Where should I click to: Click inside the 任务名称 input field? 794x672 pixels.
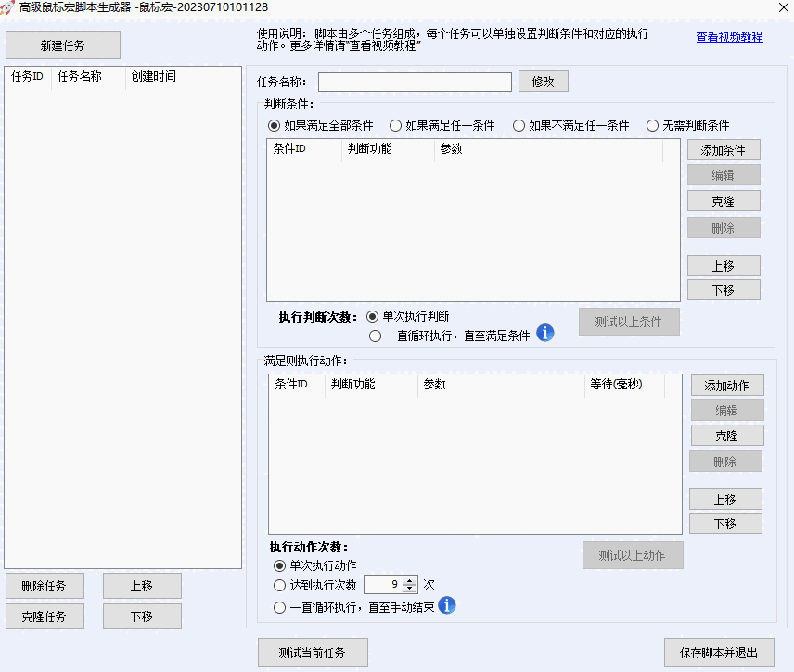[x=415, y=82]
